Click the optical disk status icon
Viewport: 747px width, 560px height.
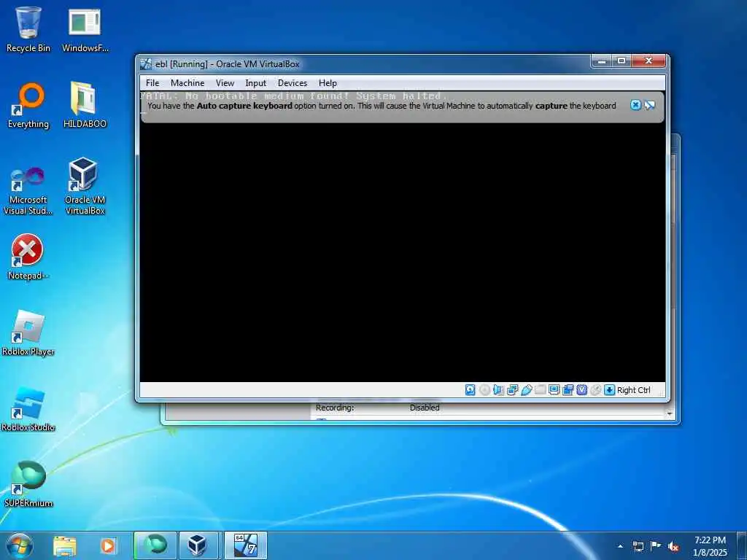pos(484,390)
